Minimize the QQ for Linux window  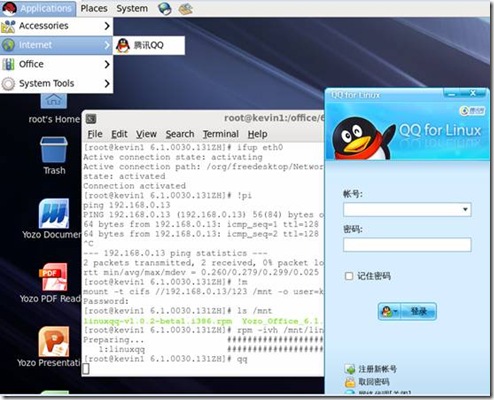452,94
